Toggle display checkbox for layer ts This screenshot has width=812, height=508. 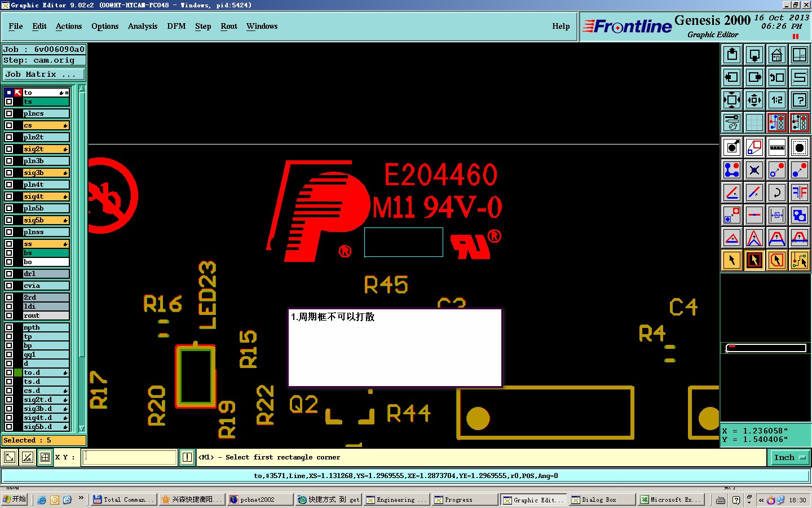click(9, 102)
